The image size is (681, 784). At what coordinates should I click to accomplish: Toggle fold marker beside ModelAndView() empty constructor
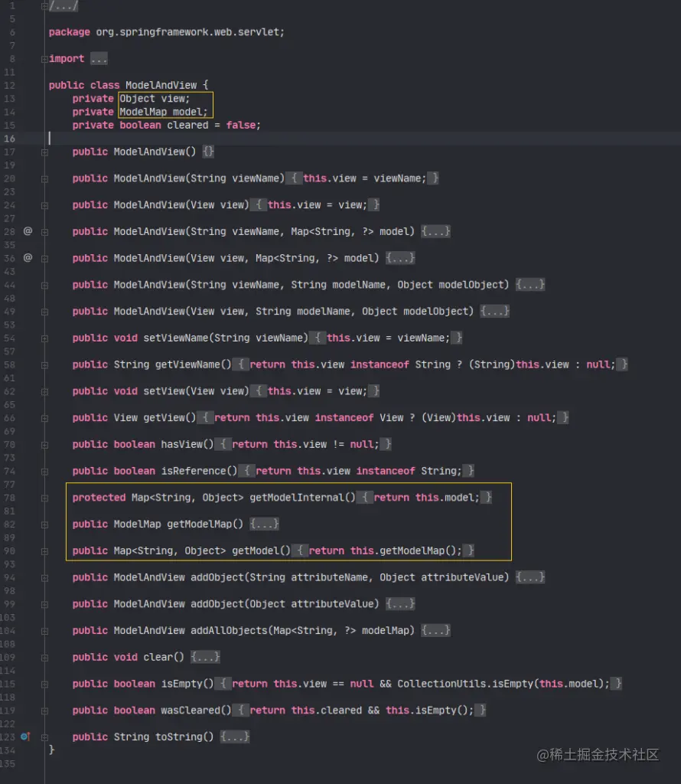(x=44, y=152)
